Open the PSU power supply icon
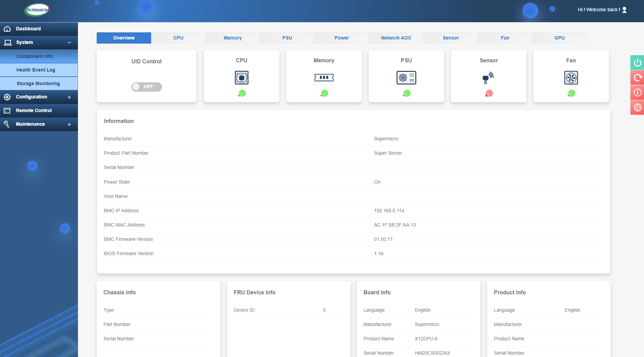Viewport: 644px width, 357px height. pyautogui.click(x=406, y=78)
